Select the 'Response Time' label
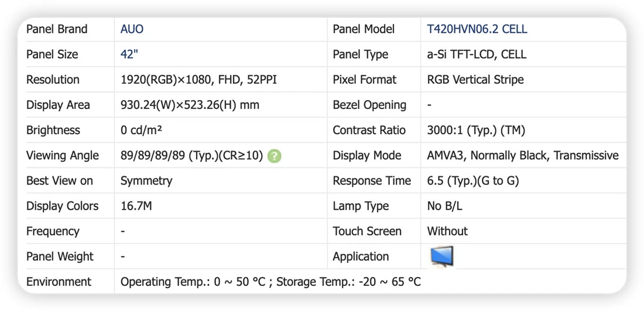Screen dimensions: 644x311 pyautogui.click(x=372, y=181)
